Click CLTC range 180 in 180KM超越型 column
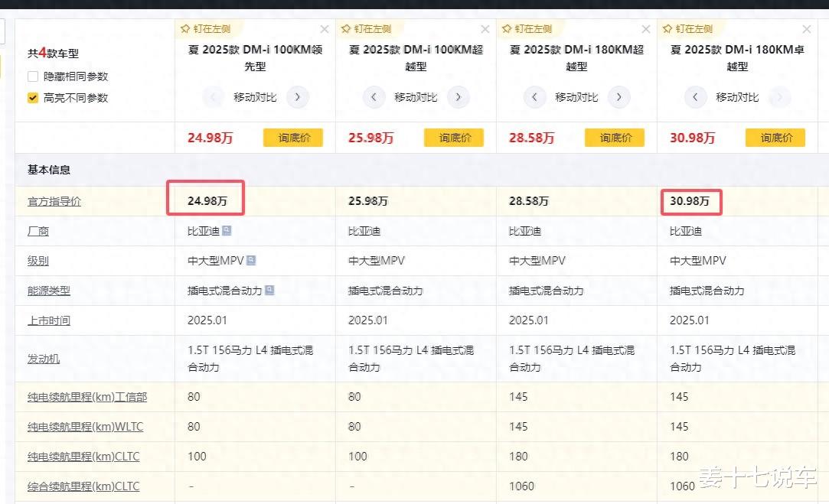This screenshot has width=829, height=504. [518, 456]
